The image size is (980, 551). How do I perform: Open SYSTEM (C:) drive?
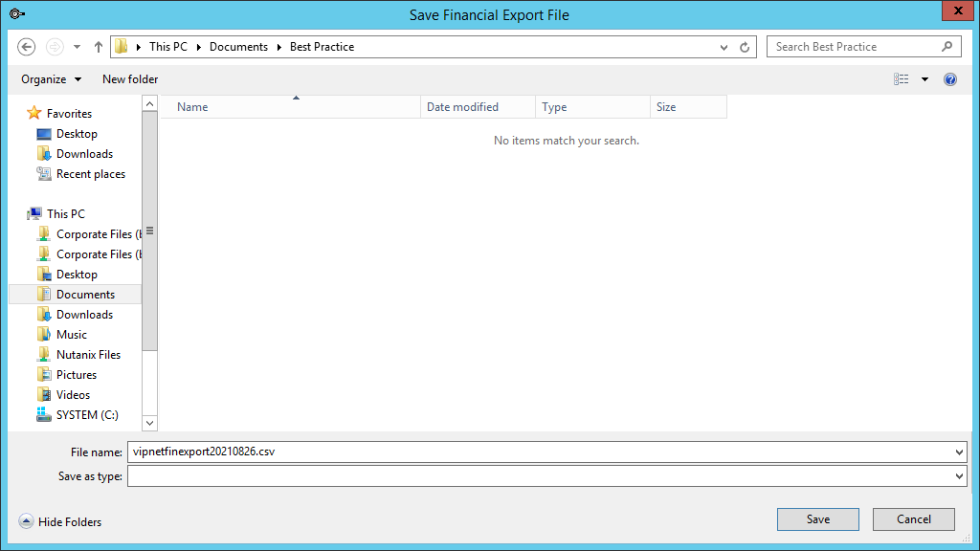87,415
